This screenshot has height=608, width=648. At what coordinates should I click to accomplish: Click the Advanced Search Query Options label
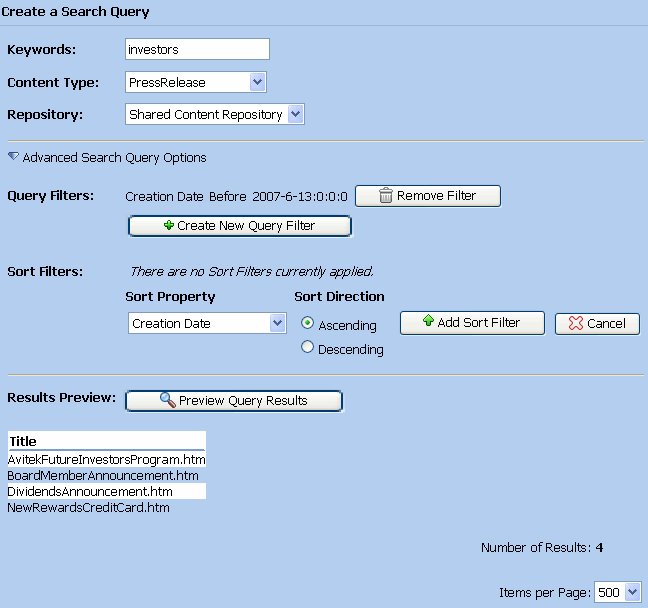tap(114, 157)
